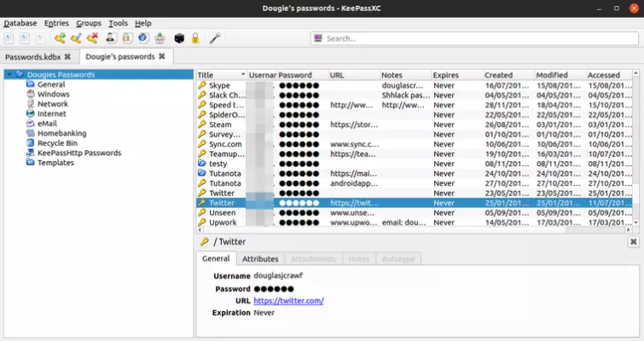Open the Help menu
Image resolution: width=644 pixels, height=341 pixels.
pyautogui.click(x=143, y=23)
